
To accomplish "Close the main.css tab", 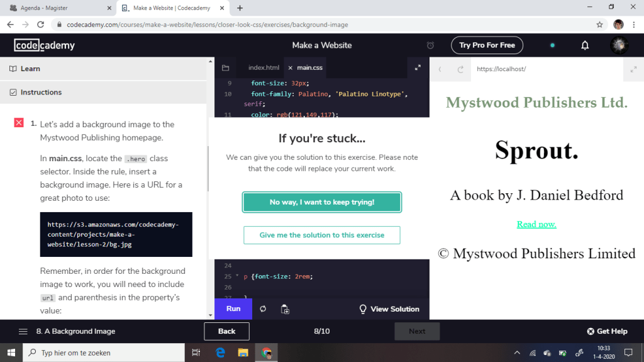I will click(290, 68).
